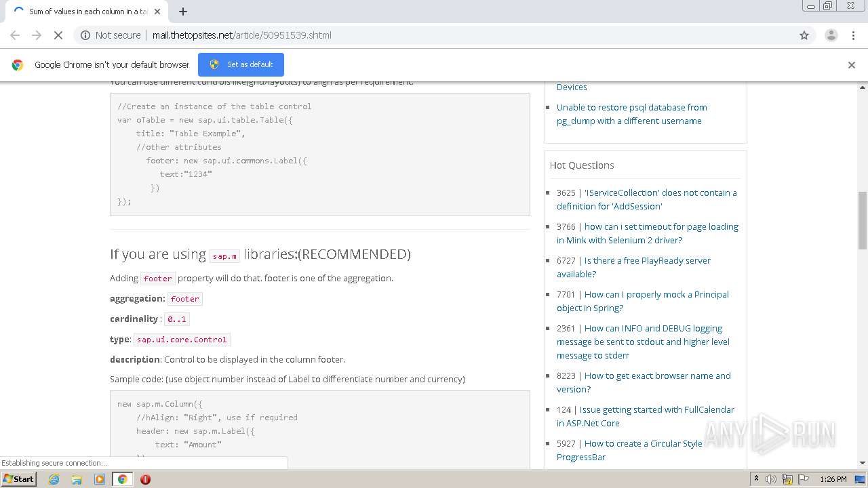The image size is (868, 488).
Task: Open 'Is there a free PlayReady server' link
Action: pos(633,267)
